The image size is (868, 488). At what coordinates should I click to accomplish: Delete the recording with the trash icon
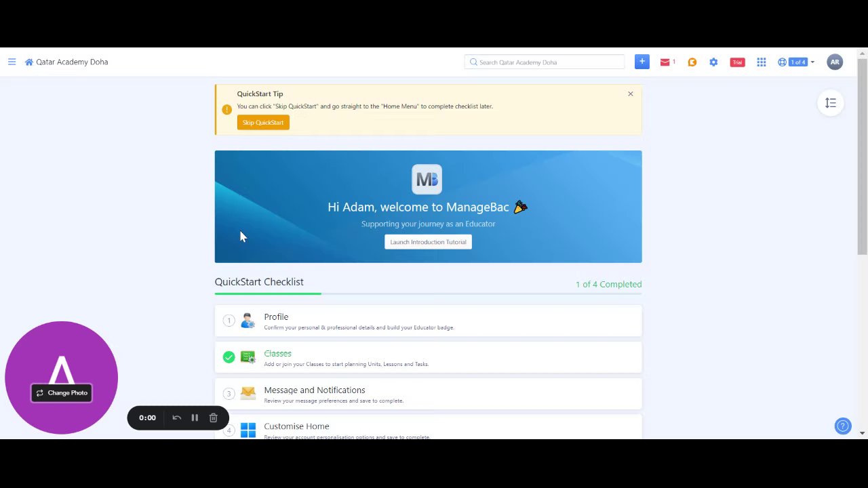point(213,418)
